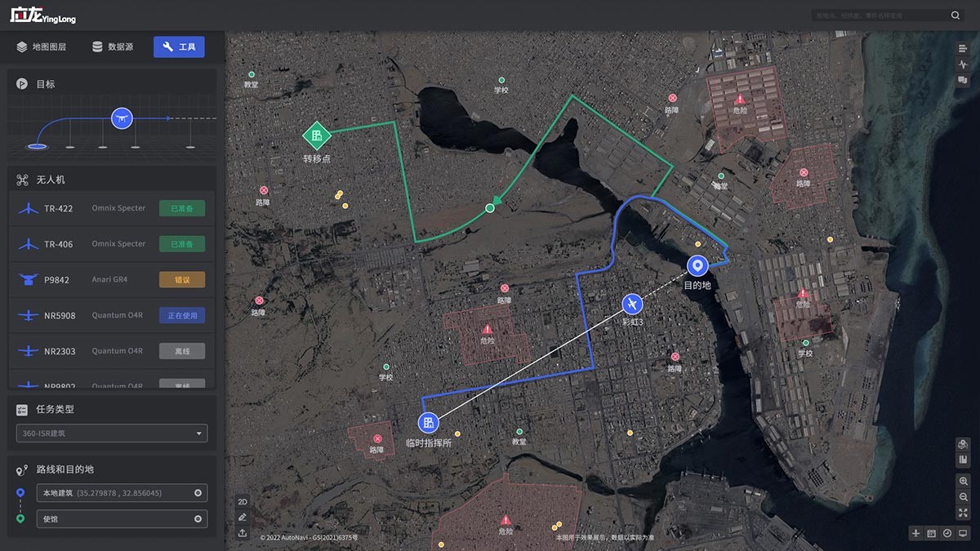Click the 错误 status button for P9842
This screenshot has height=551, width=980.
(x=181, y=280)
